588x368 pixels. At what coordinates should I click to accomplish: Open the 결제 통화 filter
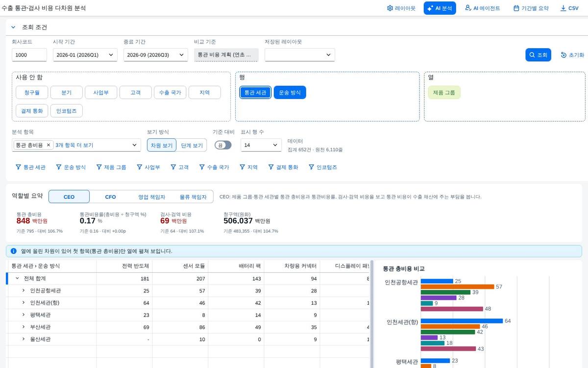click(x=283, y=167)
